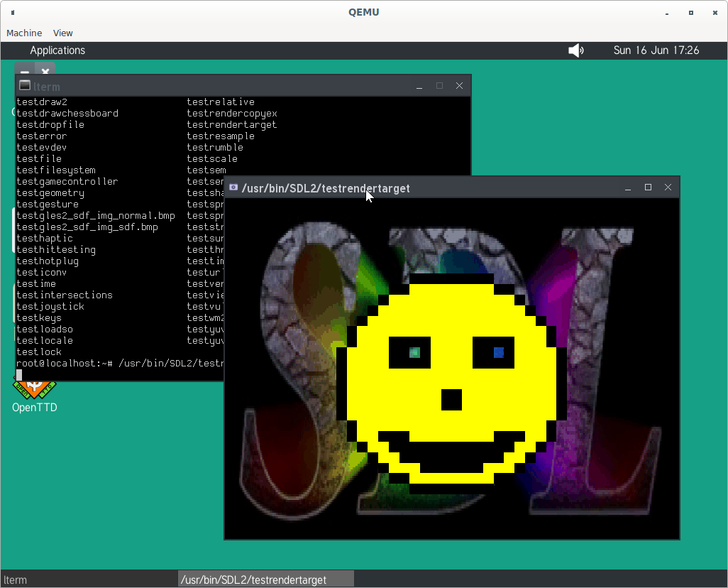The image size is (728, 588).
Task: Click the clock showing Sun 16 Jun 17:26
Action: pos(656,50)
